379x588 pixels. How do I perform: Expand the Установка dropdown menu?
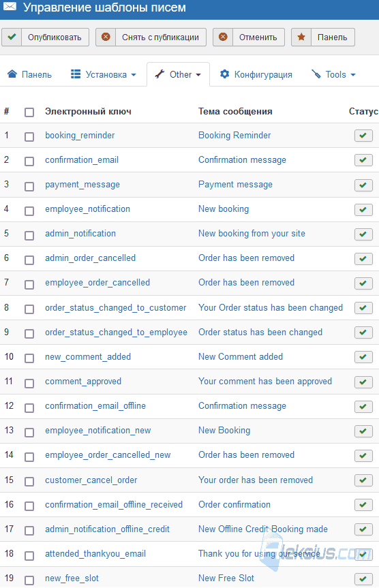[103, 75]
